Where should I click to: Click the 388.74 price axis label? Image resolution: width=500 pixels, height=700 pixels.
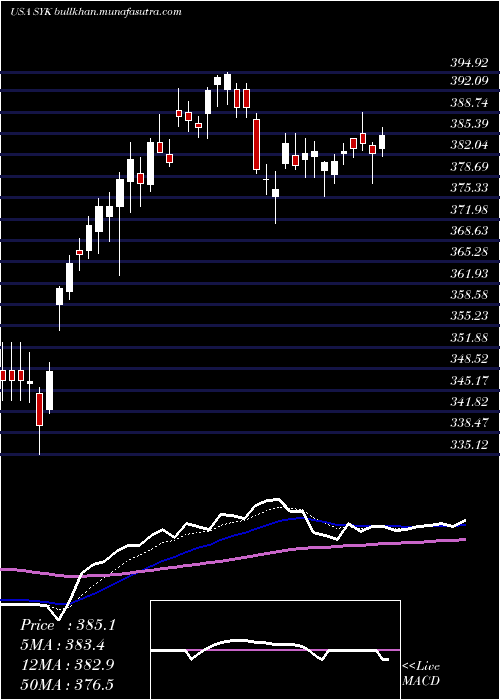[x=468, y=103]
